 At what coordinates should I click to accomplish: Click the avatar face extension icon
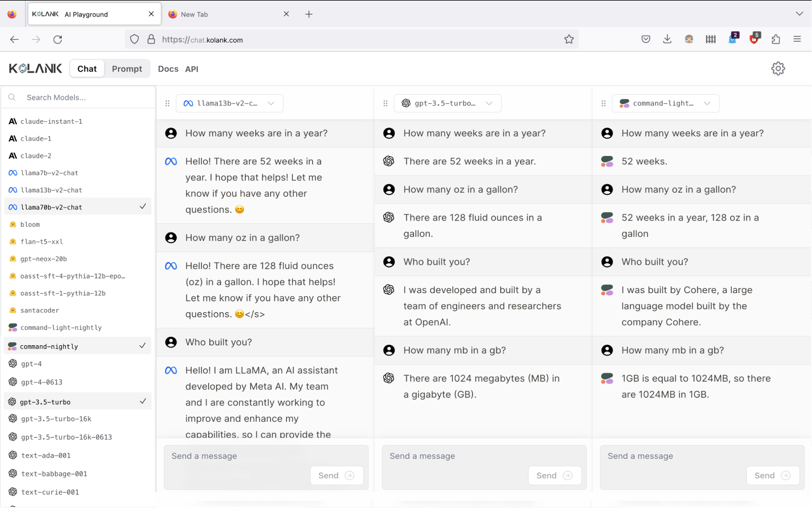coord(689,39)
